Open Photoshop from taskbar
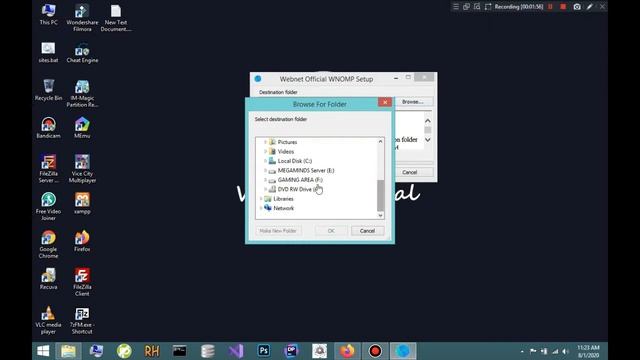The height and width of the screenshot is (360, 640). pyautogui.click(x=264, y=351)
